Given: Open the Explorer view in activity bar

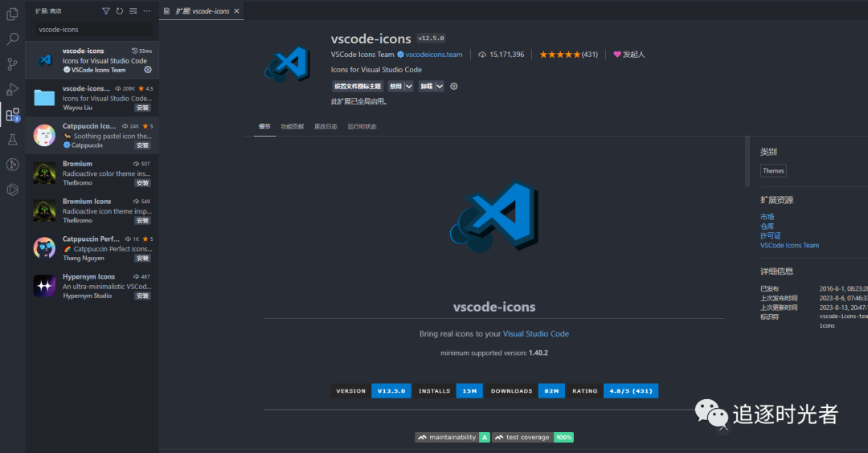Looking at the screenshot, I should (12, 14).
